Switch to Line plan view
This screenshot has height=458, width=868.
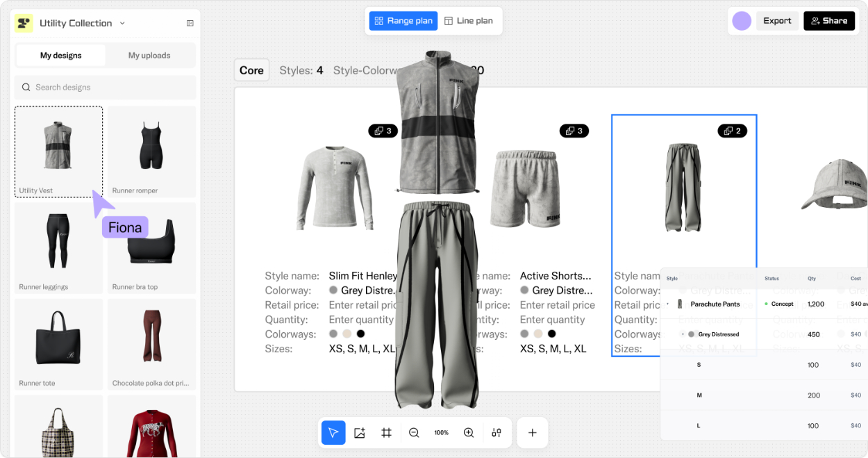[469, 21]
